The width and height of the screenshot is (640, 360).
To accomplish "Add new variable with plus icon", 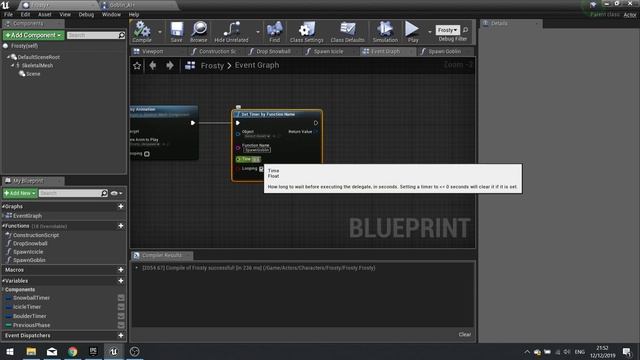I will pos(121,281).
